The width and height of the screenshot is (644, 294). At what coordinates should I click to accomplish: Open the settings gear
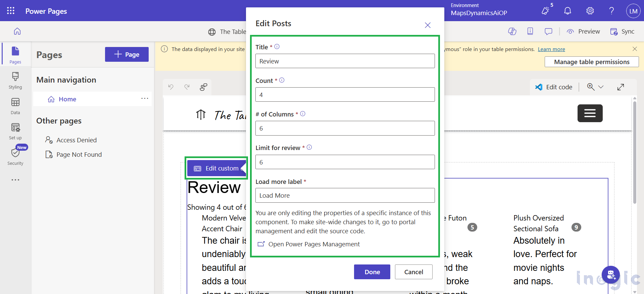click(x=590, y=11)
